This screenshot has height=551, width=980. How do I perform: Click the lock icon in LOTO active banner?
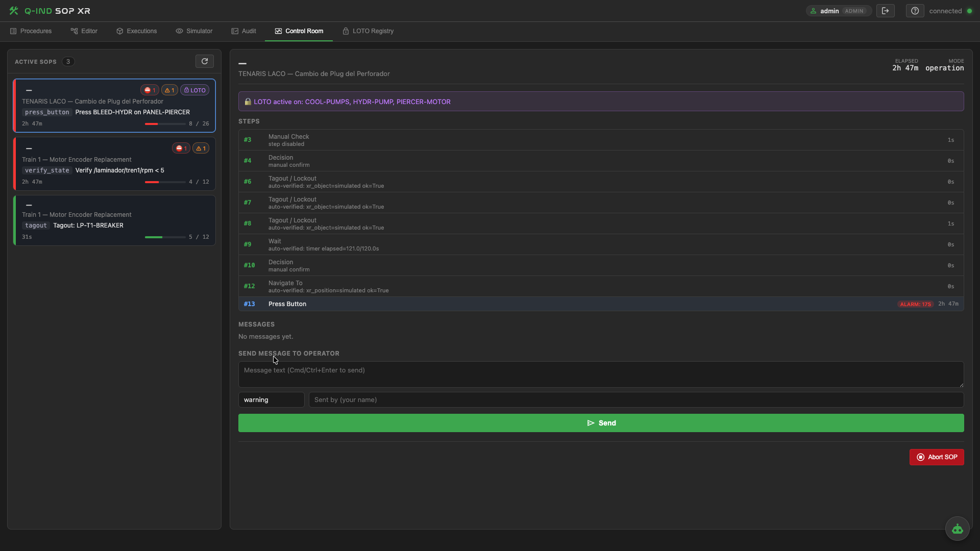click(x=248, y=102)
